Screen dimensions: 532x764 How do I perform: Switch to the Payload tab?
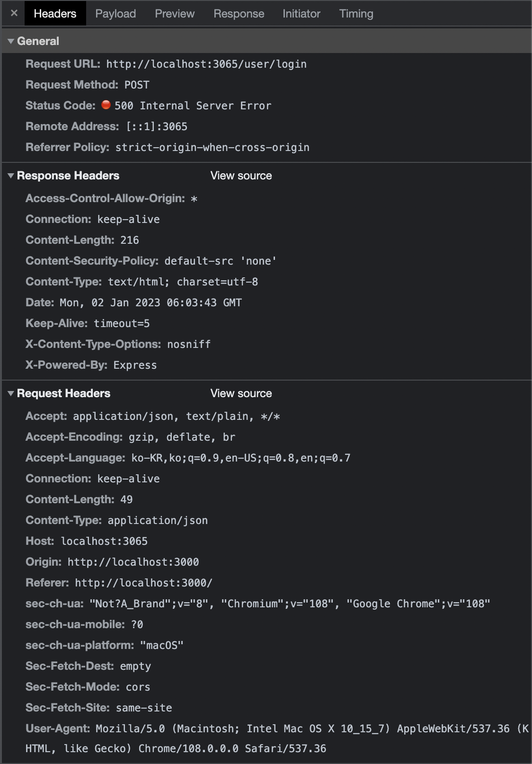point(115,13)
